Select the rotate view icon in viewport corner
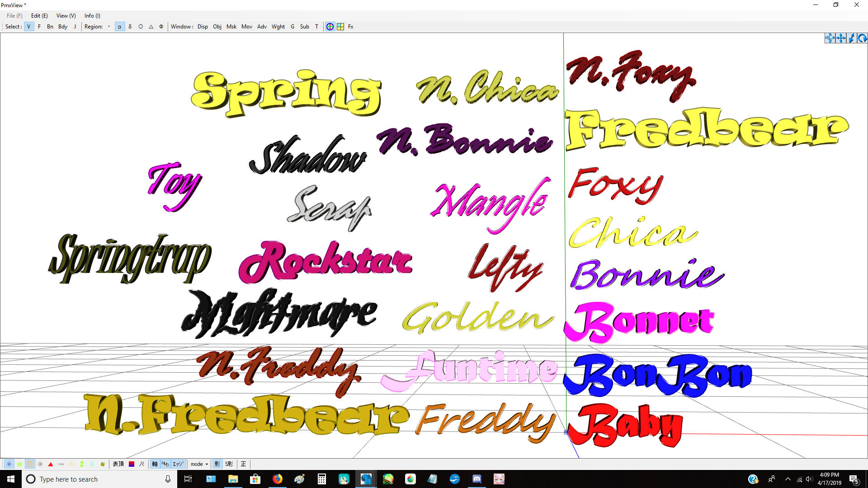Screen dimensions: 868x488 click(x=863, y=38)
